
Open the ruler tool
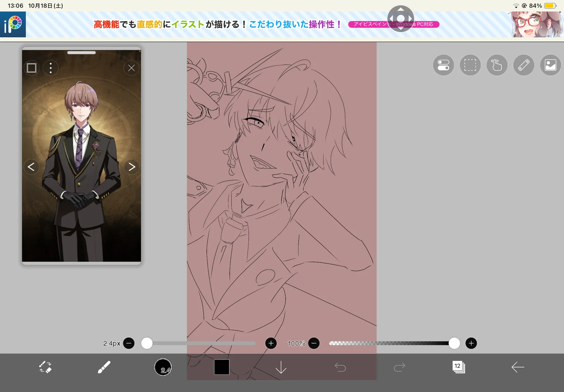coord(524,65)
